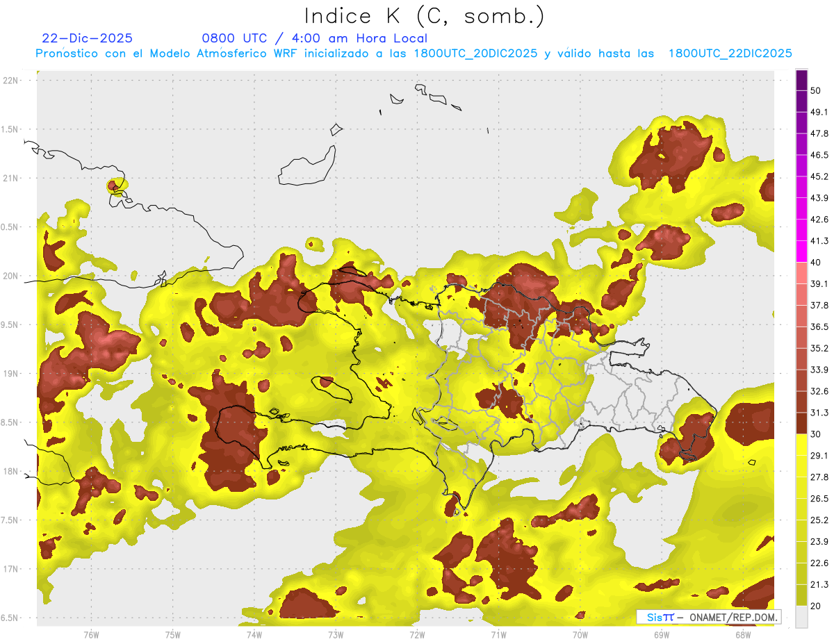Click the colorbar value '20'
Image resolution: width=834 pixels, height=644 pixels.
817,606
